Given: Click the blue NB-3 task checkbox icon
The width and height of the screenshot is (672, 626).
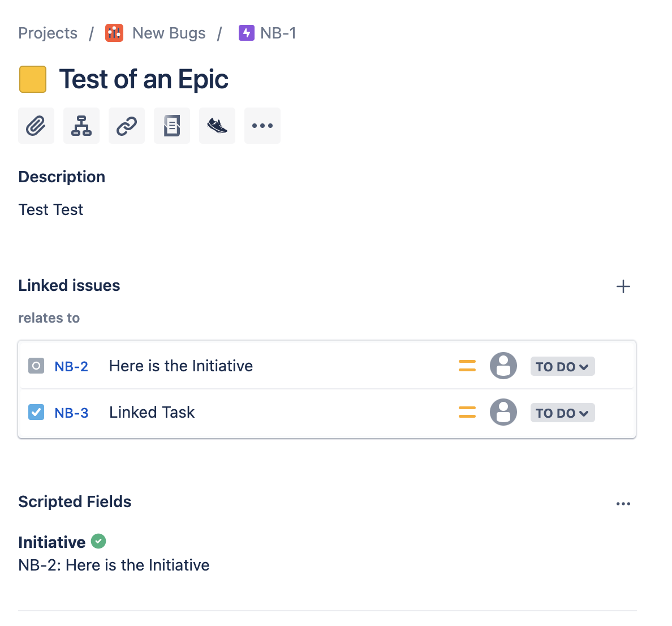Looking at the screenshot, I should coord(36,412).
